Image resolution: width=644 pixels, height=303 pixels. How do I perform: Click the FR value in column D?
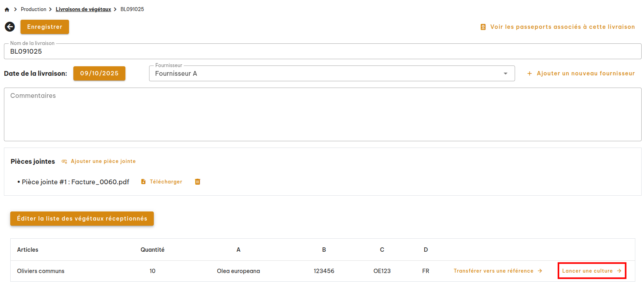click(426, 271)
